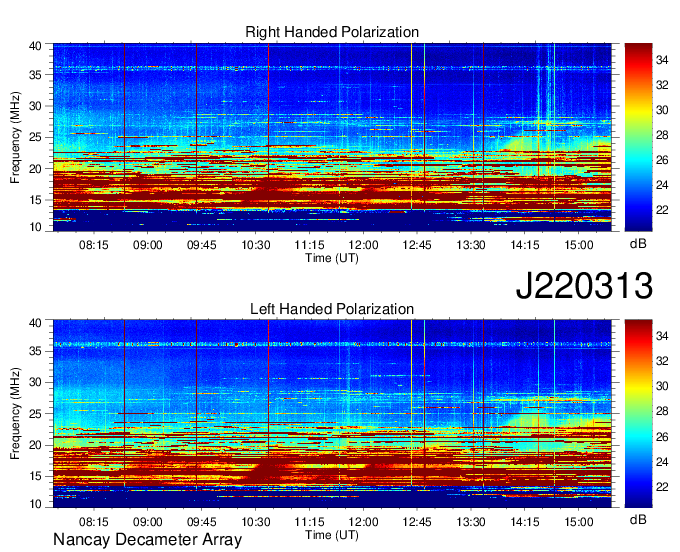
Task: Click 09:45 tick on Right Handed time axis
Action: [201, 245]
